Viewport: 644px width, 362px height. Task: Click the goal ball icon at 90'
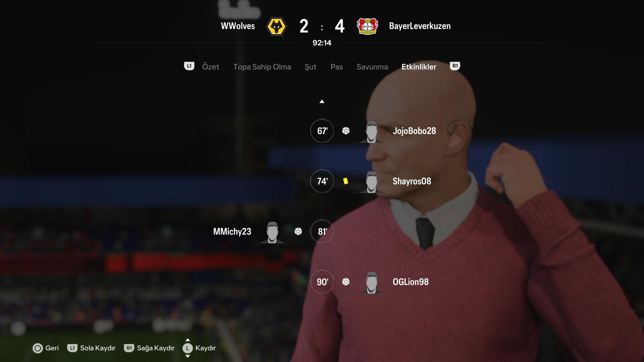346,282
